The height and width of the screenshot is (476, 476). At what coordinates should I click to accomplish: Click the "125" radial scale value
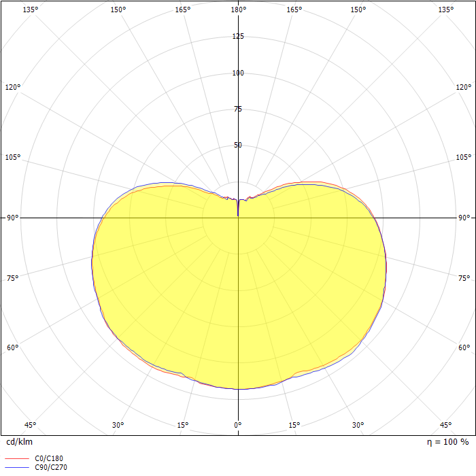tap(238, 37)
